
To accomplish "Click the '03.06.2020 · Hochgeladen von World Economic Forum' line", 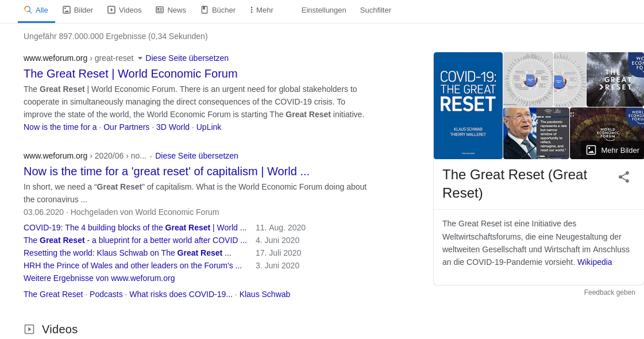I will tap(121, 212).
